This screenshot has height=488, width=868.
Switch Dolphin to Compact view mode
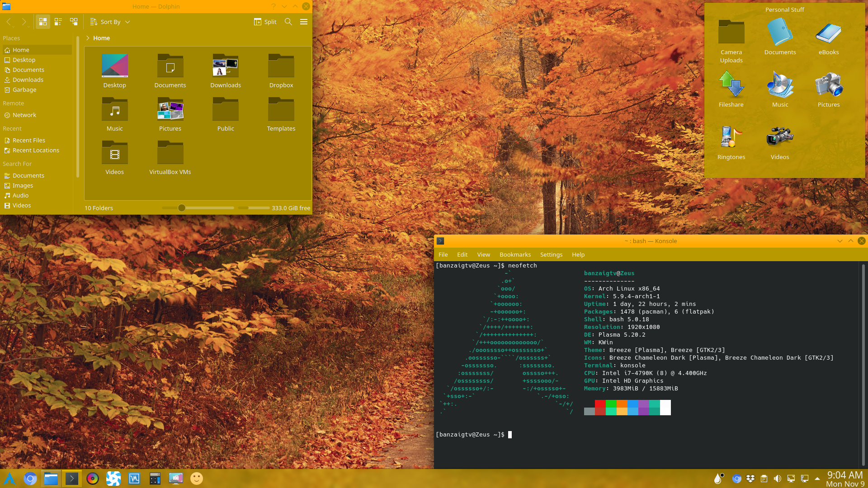58,22
